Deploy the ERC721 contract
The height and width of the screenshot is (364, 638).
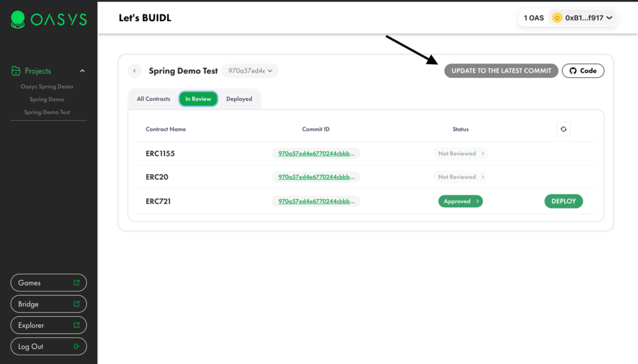point(563,201)
